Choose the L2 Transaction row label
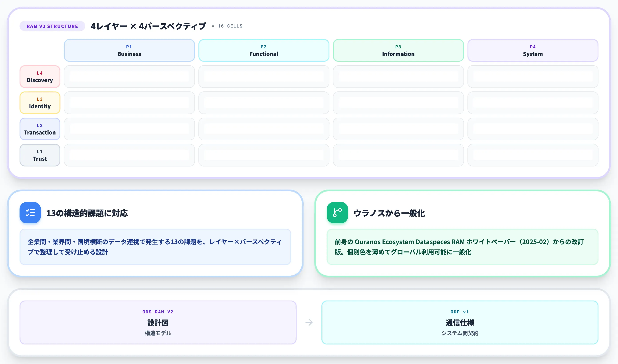This screenshot has width=618, height=364. click(x=40, y=129)
